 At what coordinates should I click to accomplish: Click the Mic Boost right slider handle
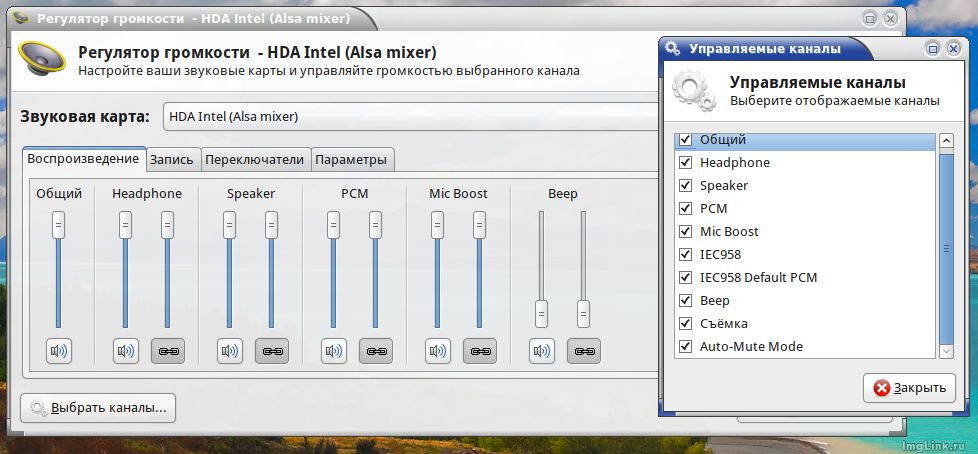pyautogui.click(x=480, y=225)
